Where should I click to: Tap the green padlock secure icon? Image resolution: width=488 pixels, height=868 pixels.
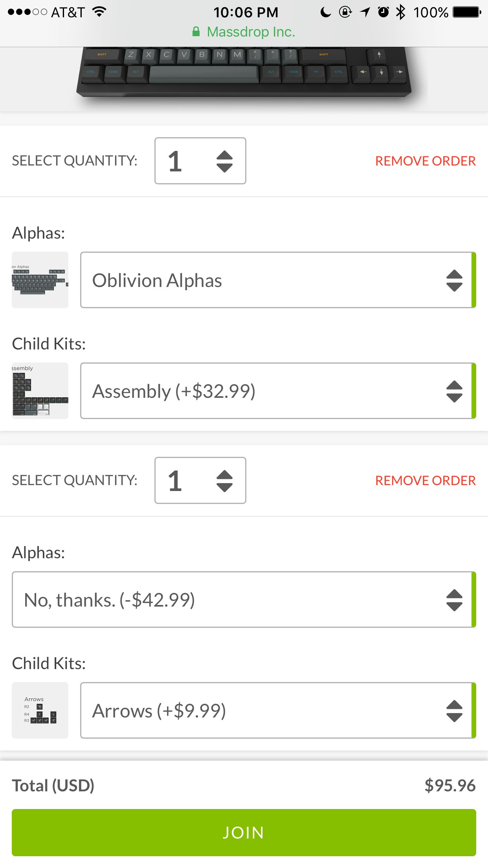point(196,32)
